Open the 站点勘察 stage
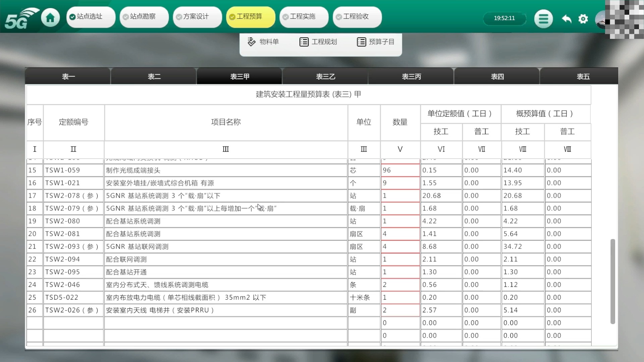The width and height of the screenshot is (644, 362). click(144, 17)
